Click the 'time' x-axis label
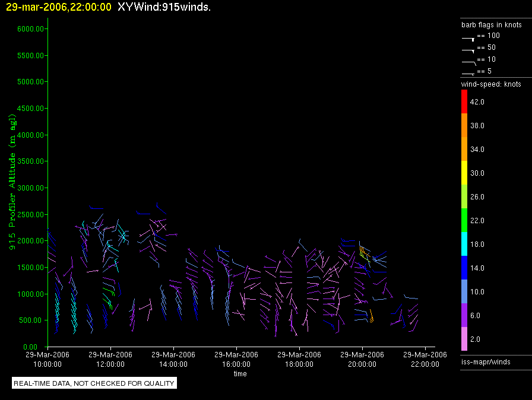The width and height of the screenshot is (532, 400). (x=240, y=374)
